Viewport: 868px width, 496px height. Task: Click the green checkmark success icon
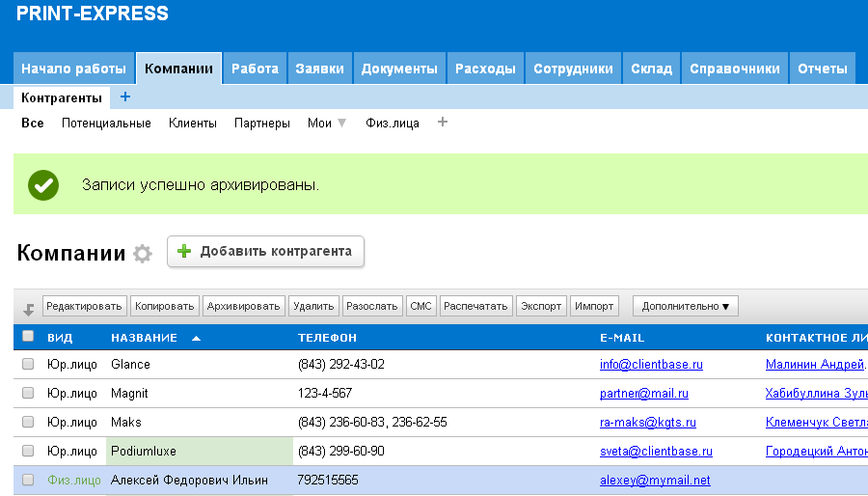tap(43, 184)
